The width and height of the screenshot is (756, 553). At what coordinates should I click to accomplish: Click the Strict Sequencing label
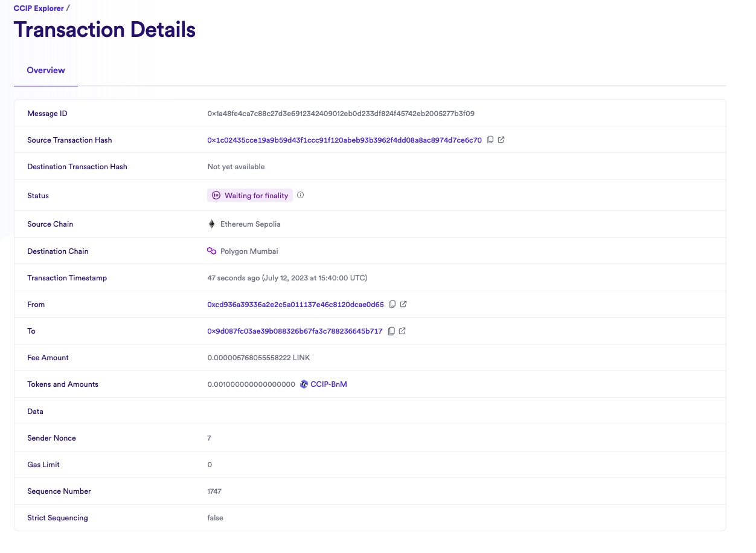coord(57,518)
